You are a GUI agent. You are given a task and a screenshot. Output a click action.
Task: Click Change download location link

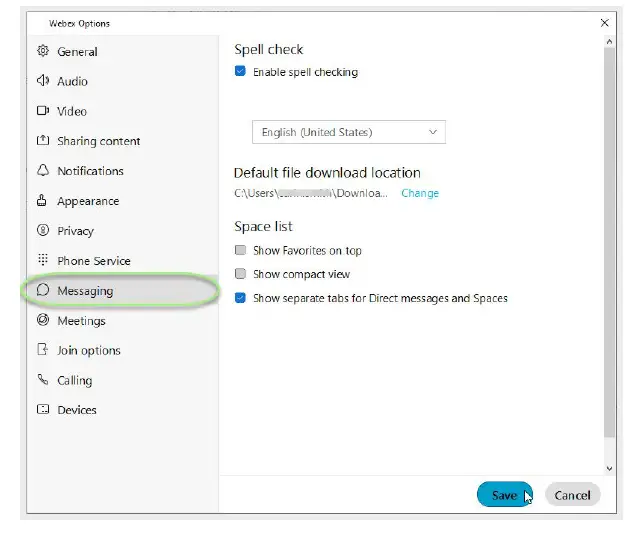[420, 193]
